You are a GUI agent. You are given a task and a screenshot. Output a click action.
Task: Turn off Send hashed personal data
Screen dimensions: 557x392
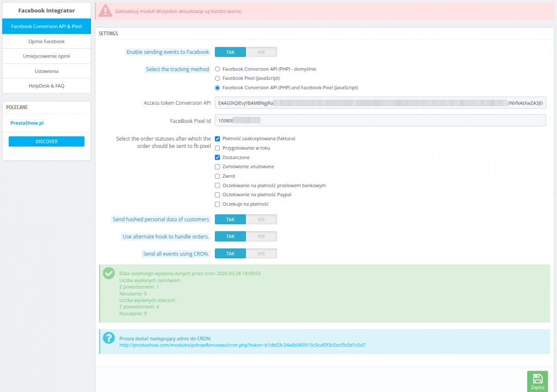click(261, 219)
